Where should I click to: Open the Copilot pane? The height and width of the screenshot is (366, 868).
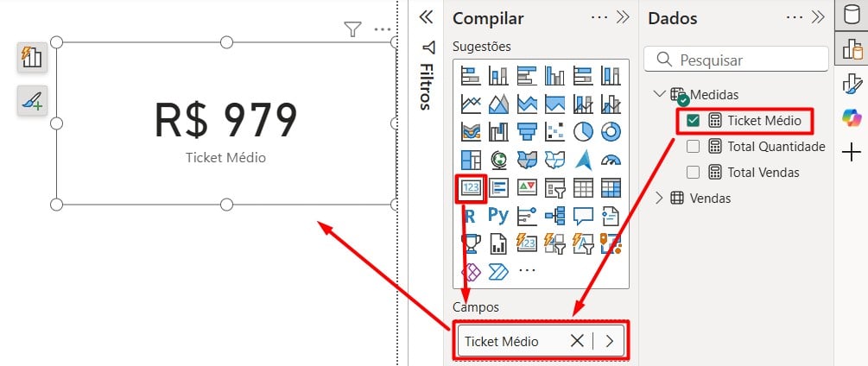click(852, 118)
